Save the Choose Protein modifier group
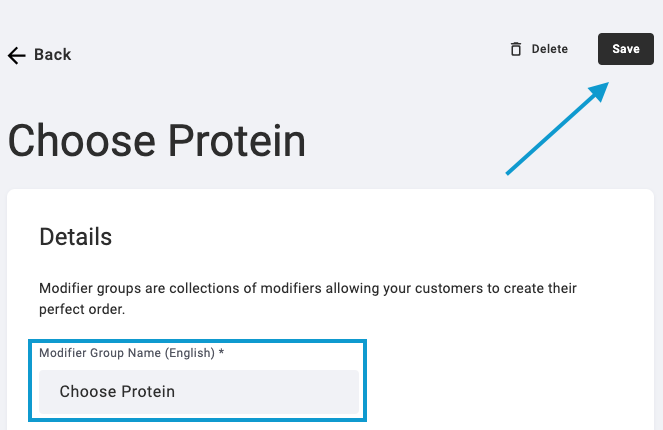663x430 pixels. click(x=625, y=49)
